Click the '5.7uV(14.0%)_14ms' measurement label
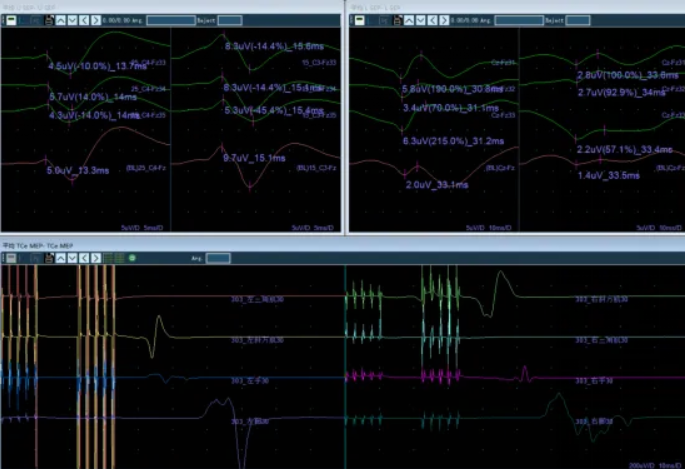The width and height of the screenshot is (685, 469). coord(93,97)
